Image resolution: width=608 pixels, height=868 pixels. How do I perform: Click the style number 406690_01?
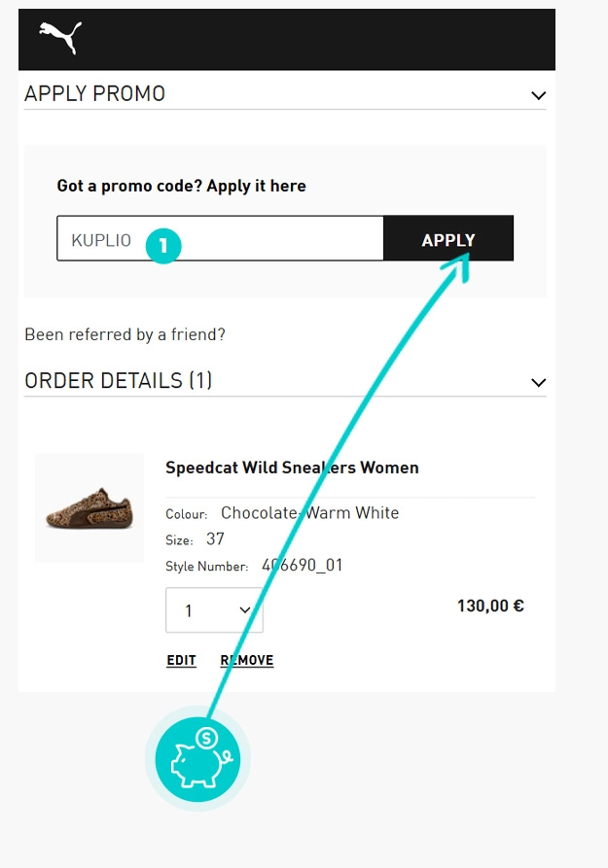303,565
